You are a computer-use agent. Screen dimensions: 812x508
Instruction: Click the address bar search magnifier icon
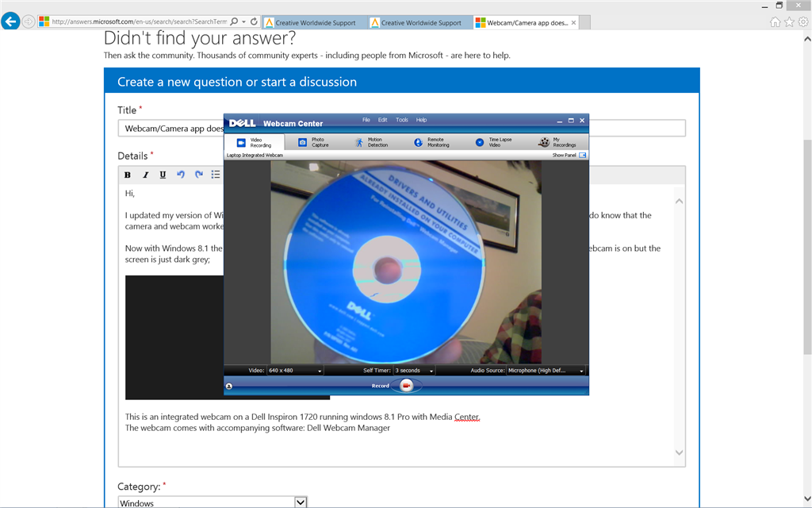tap(234, 21)
